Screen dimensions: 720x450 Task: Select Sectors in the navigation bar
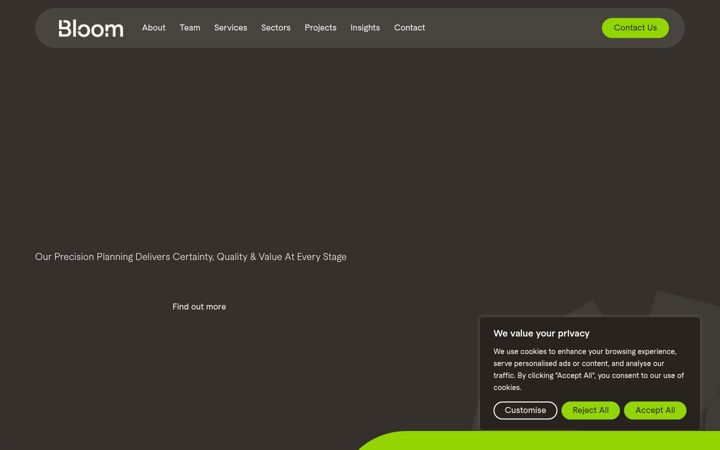[276, 28]
